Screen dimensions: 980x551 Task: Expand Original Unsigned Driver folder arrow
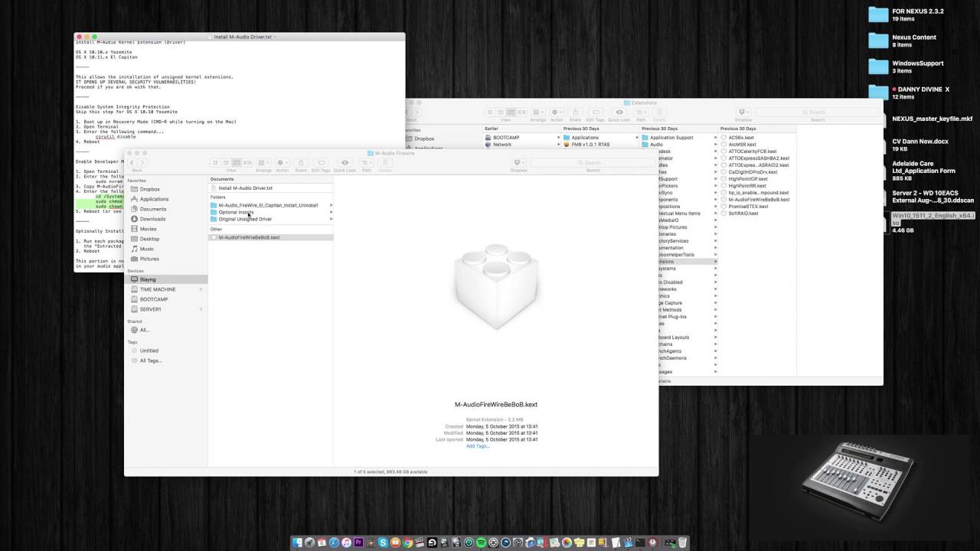point(331,219)
